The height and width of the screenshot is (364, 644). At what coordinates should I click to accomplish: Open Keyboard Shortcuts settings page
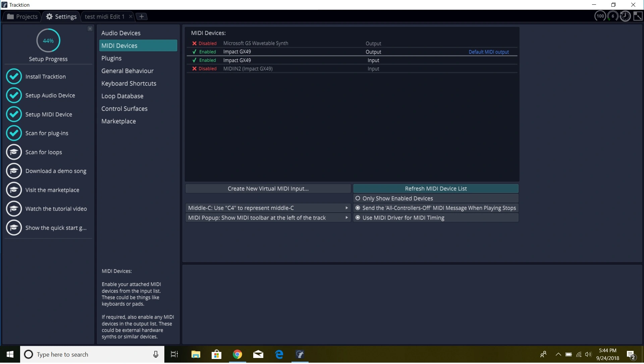[x=129, y=83]
